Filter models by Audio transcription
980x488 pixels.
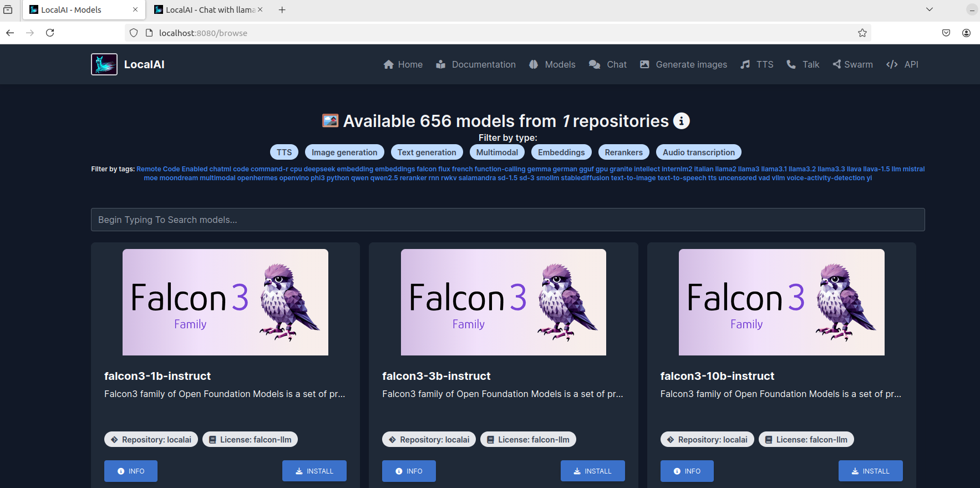[x=698, y=152]
